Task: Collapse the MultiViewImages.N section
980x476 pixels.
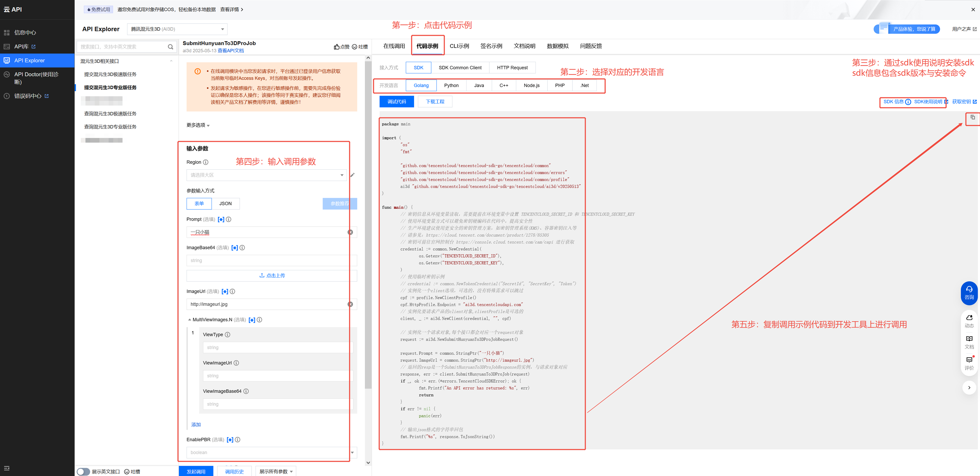Action: click(x=189, y=320)
